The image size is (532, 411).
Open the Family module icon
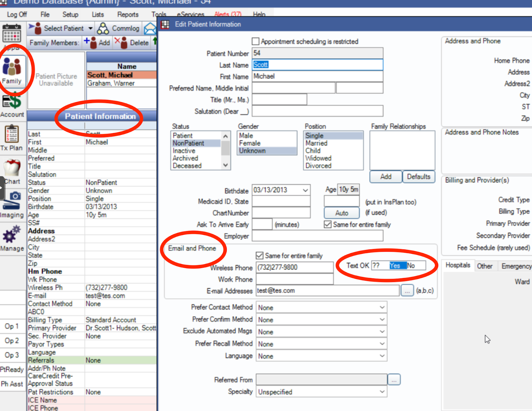pos(12,67)
